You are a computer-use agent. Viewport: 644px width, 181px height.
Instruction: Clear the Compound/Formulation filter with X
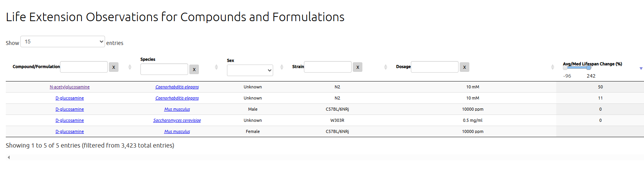point(113,67)
